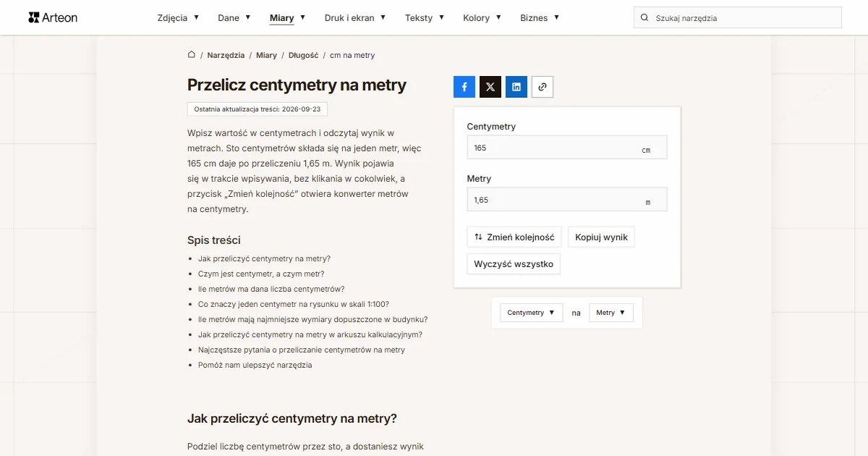
Task: Share page on X
Action: point(490,87)
